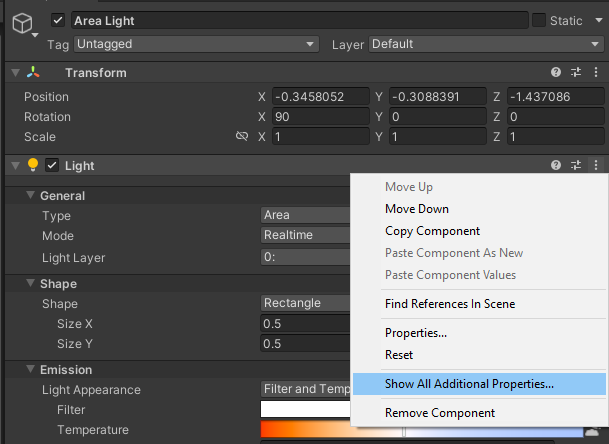This screenshot has height=444, width=609.
Task: Click the Light three-dot menu icon
Action: point(596,165)
